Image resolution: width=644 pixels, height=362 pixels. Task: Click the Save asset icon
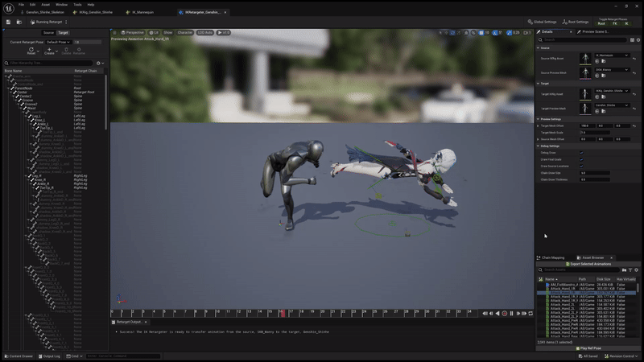[8, 23]
